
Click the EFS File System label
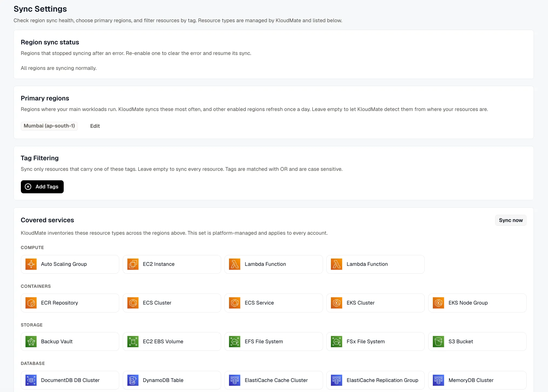[x=264, y=342]
